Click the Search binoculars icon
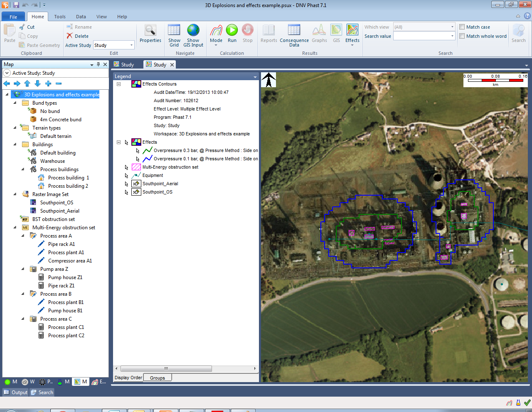The height and width of the screenshot is (412, 532). (518, 34)
